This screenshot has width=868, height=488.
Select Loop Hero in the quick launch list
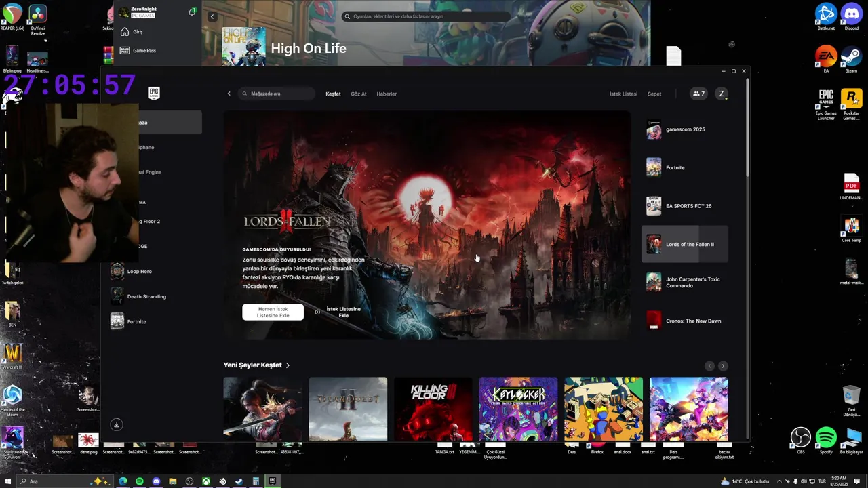tap(139, 271)
